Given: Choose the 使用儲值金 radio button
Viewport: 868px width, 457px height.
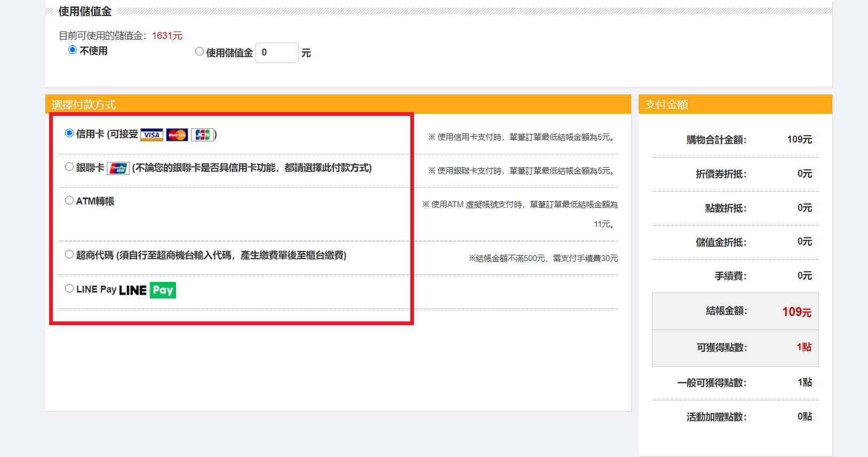Looking at the screenshot, I should 200,52.
